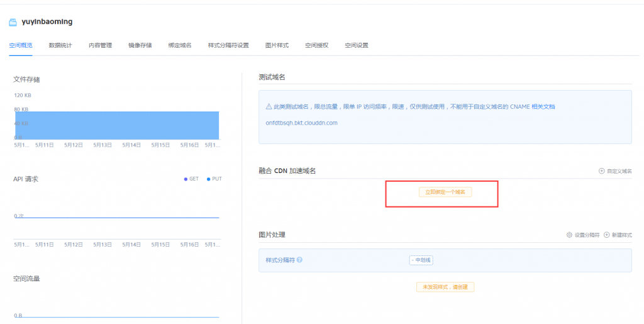The image size is (644, 324).
Task: Click the plus icon for 新建样式
Action: [607, 235]
